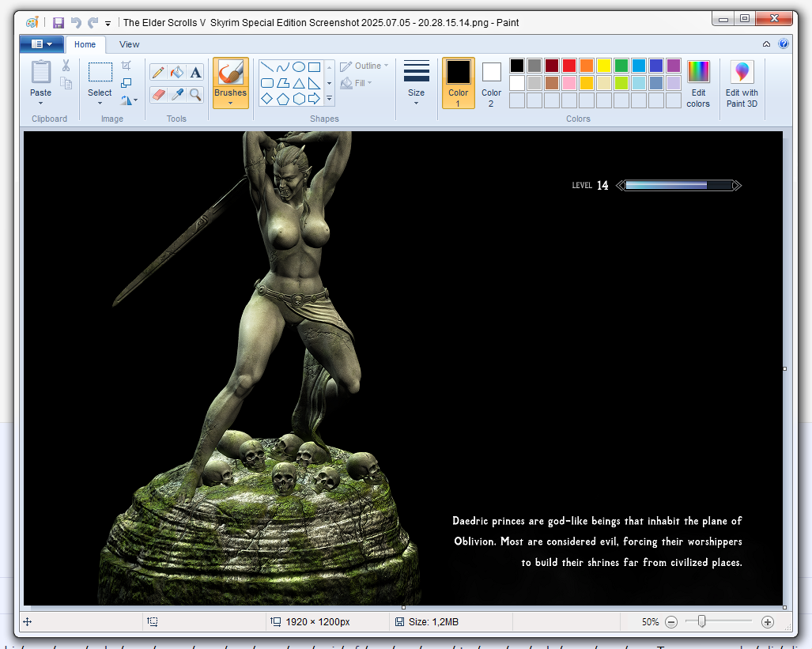This screenshot has height=649, width=812.
Task: Choose the Triangle shape
Action: pos(299,83)
